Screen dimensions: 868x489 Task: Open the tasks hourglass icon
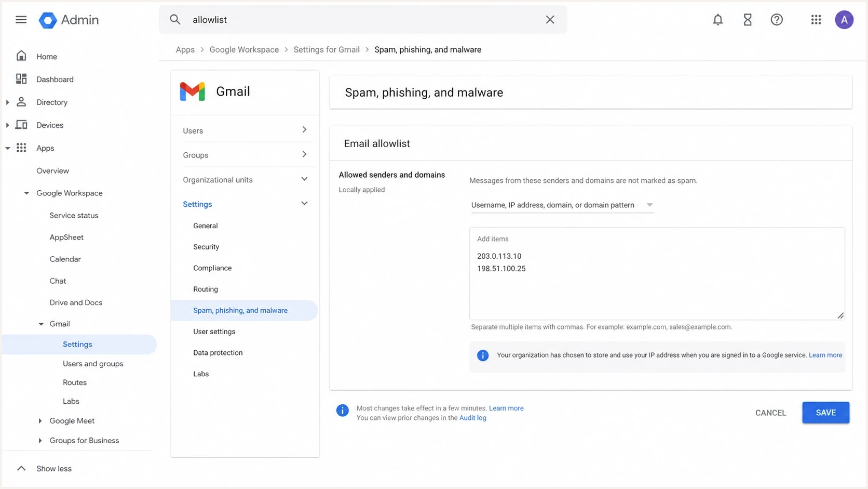[747, 20]
